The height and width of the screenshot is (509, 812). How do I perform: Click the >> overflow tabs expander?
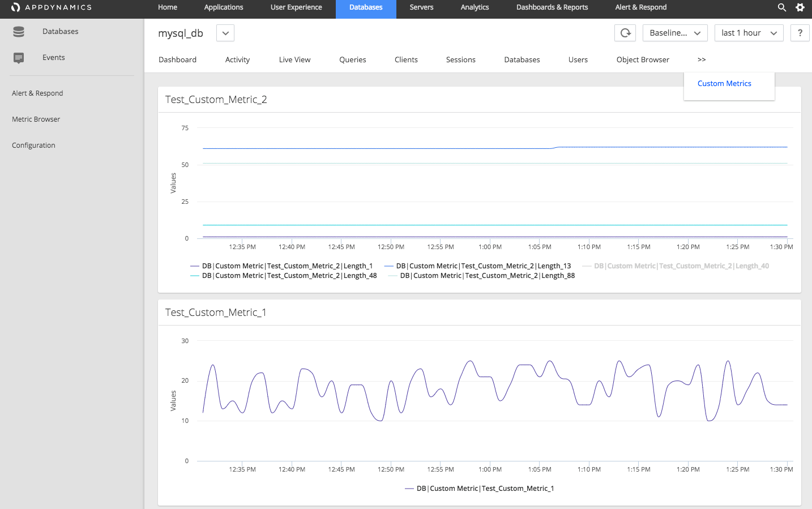[x=702, y=59]
